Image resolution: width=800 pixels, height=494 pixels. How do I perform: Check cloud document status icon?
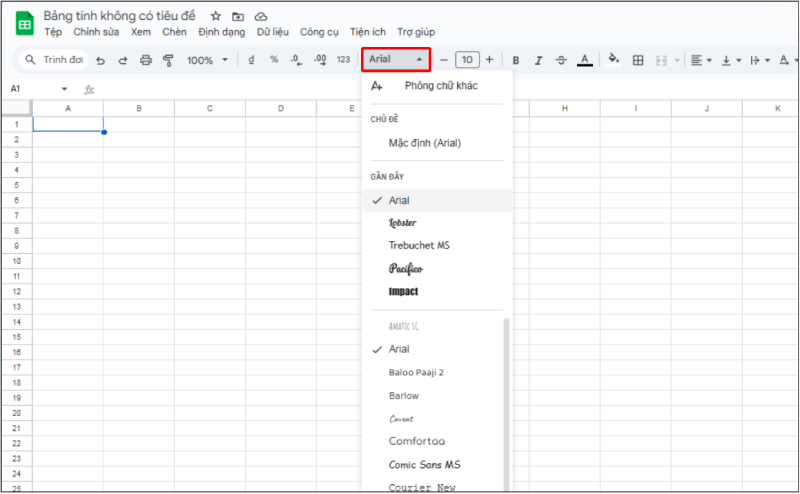tap(261, 17)
